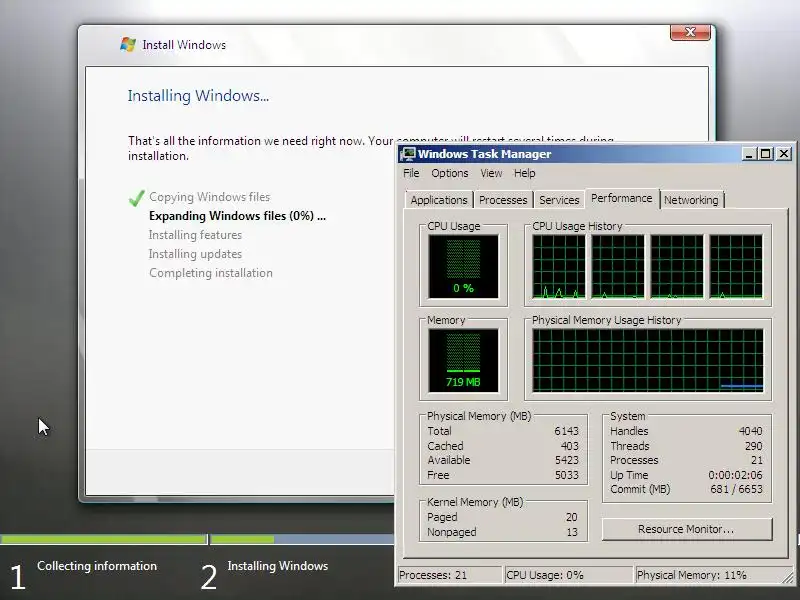Viewport: 800px width, 600px height.
Task: Click the Commit value 681 / 6653
Action: point(736,489)
